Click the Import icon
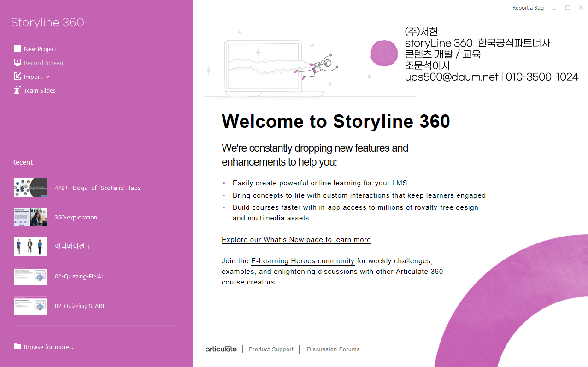Image resolution: width=588 pixels, height=367 pixels. coord(18,77)
